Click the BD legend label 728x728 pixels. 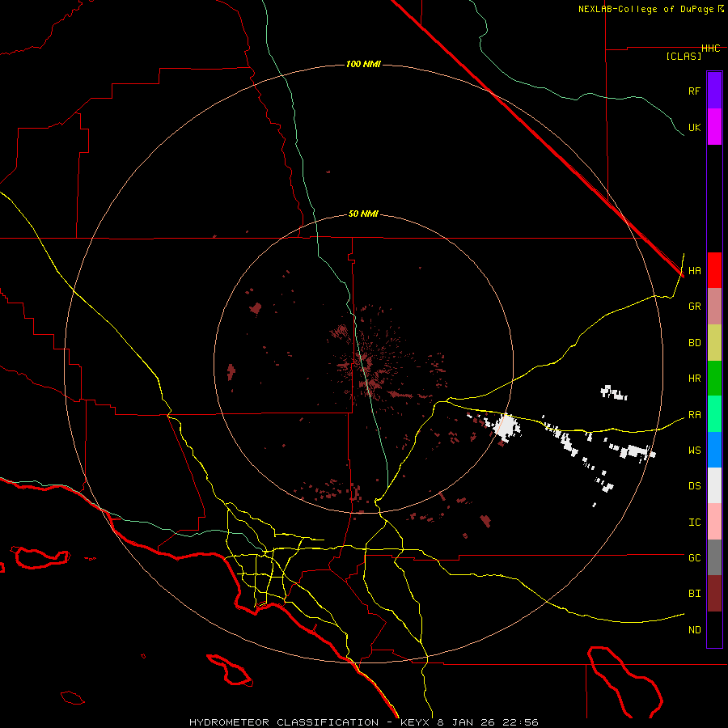click(694, 343)
